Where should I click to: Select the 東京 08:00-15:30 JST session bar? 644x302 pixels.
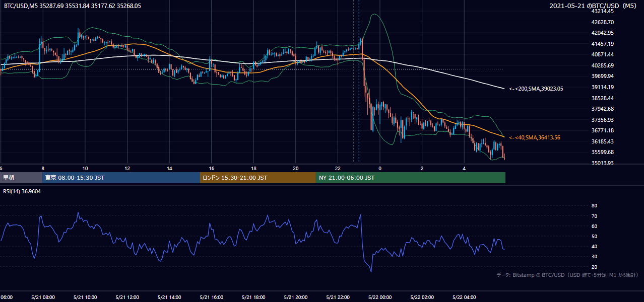pyautogui.click(x=121, y=178)
